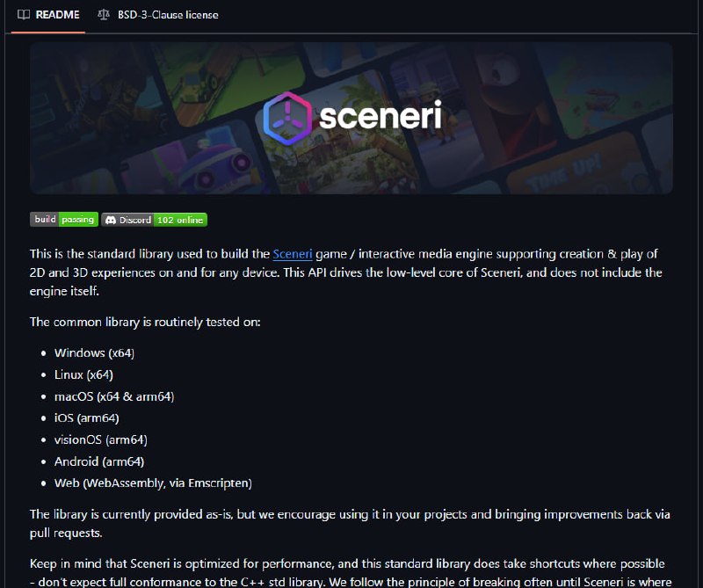Click the Discord logo icon in badge
The width and height of the screenshot is (703, 588).
tap(111, 220)
